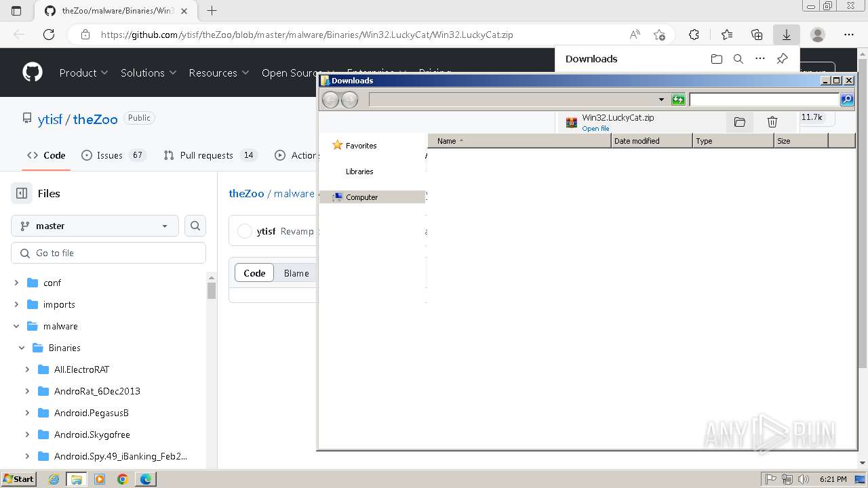The image size is (868, 488).
Task: Open the Resources menu on GitHub
Action: [219, 73]
